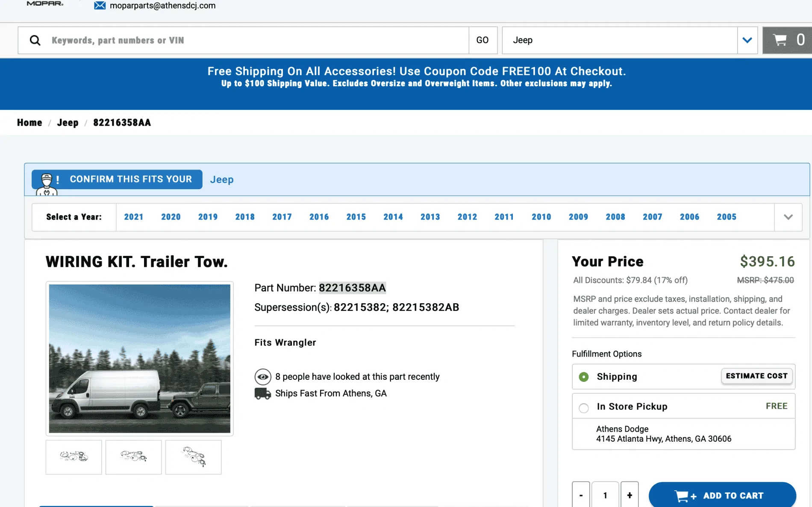Choose year 2015
This screenshot has height=507, width=812.
click(x=356, y=217)
